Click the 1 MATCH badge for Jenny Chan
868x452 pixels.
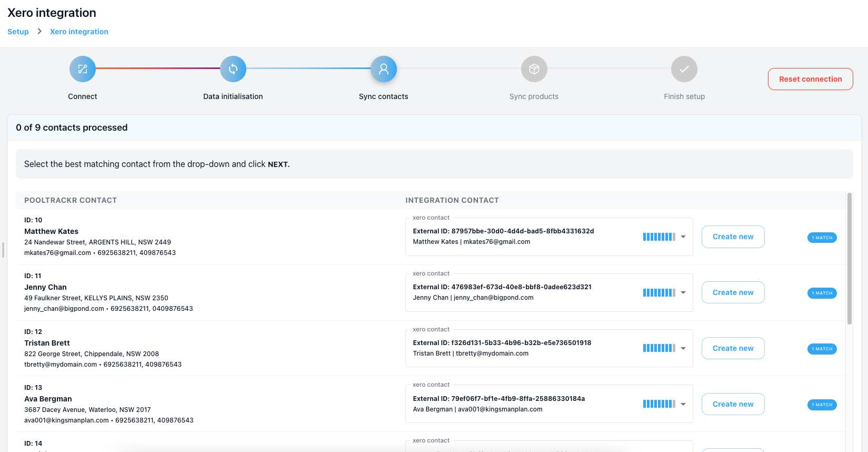822,293
